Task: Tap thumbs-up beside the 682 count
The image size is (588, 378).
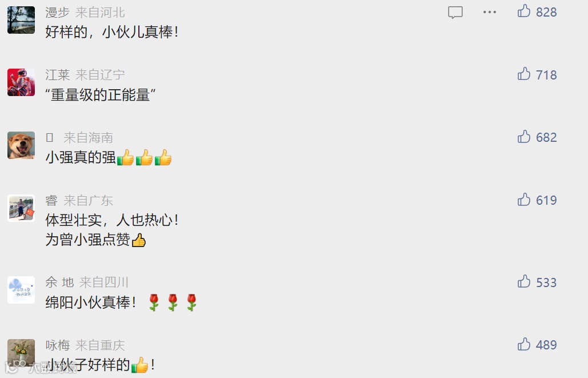Action: pos(524,137)
